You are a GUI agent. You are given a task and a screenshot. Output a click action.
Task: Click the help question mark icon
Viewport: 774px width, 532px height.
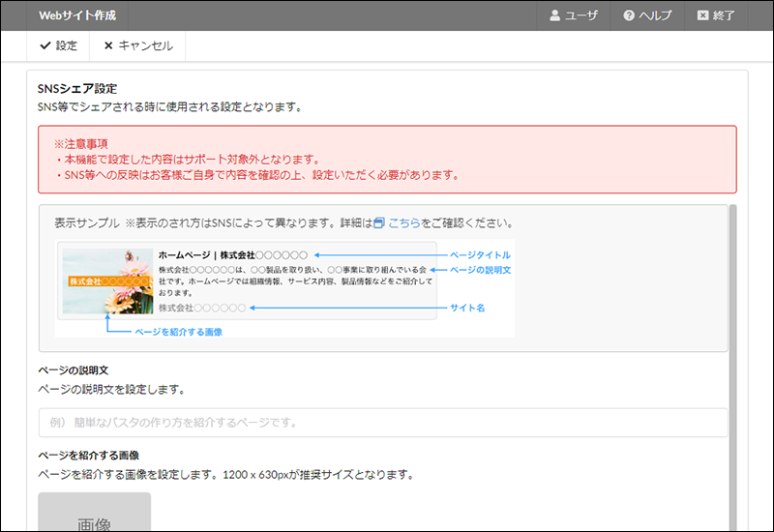tap(629, 15)
